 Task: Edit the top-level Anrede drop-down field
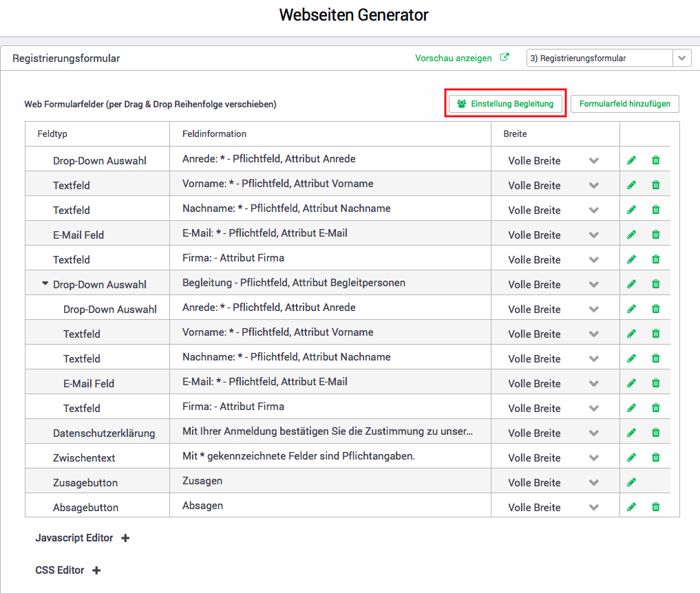(631, 160)
